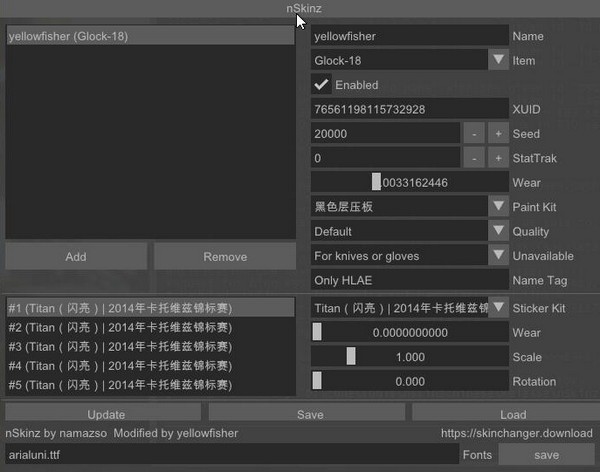The width and height of the screenshot is (600, 472).
Task: Click the XUID input field
Action: point(409,109)
